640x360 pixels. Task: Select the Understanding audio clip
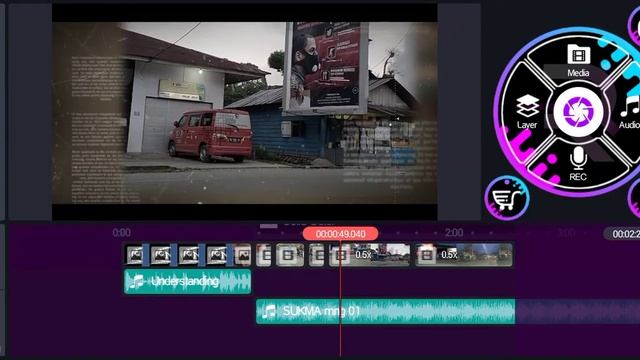click(187, 281)
